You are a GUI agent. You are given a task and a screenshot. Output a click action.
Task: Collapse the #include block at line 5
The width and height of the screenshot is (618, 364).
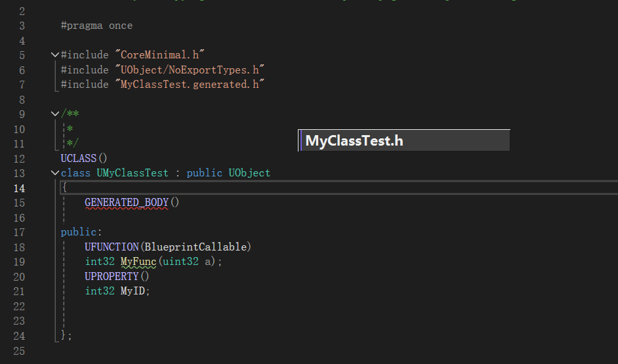tap(55, 54)
